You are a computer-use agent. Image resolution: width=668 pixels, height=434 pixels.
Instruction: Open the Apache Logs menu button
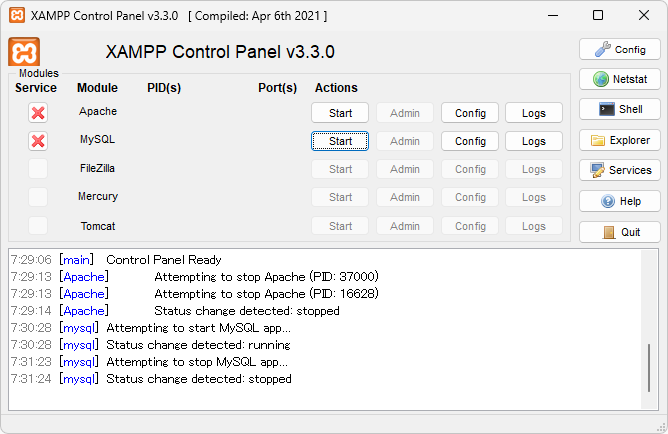(534, 113)
